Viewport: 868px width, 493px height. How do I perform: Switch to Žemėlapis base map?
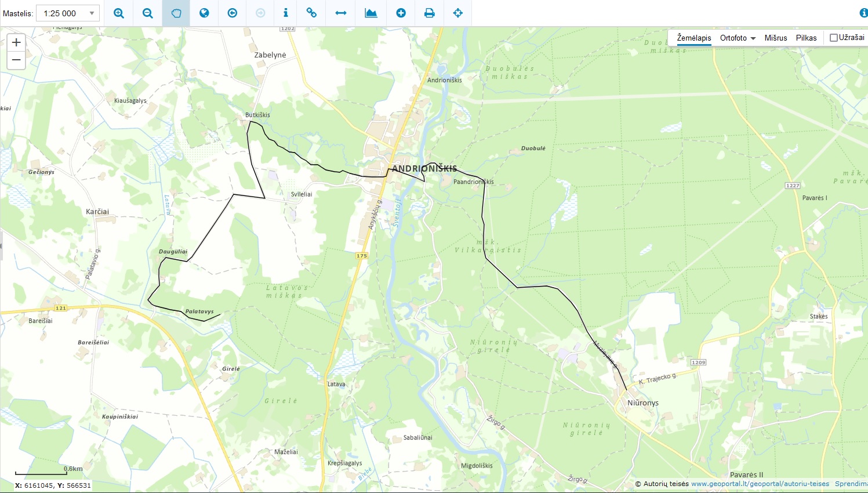point(694,38)
